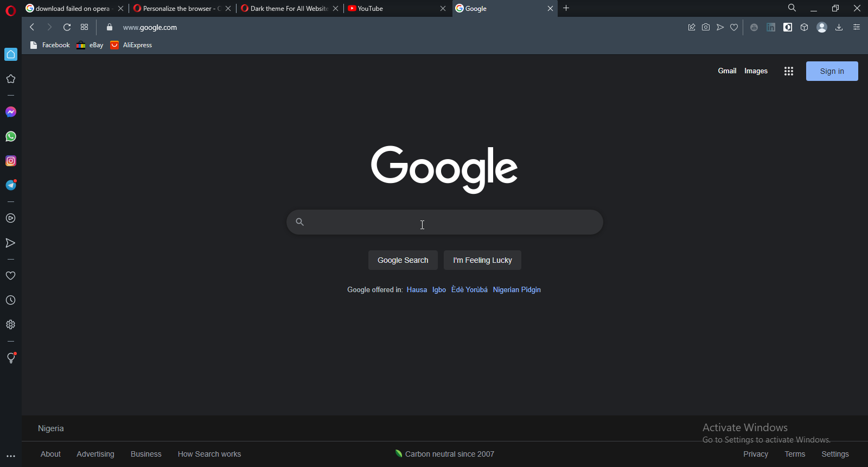Open the Speed Dial grid icon
This screenshot has height=467, width=868.
pyautogui.click(x=85, y=27)
